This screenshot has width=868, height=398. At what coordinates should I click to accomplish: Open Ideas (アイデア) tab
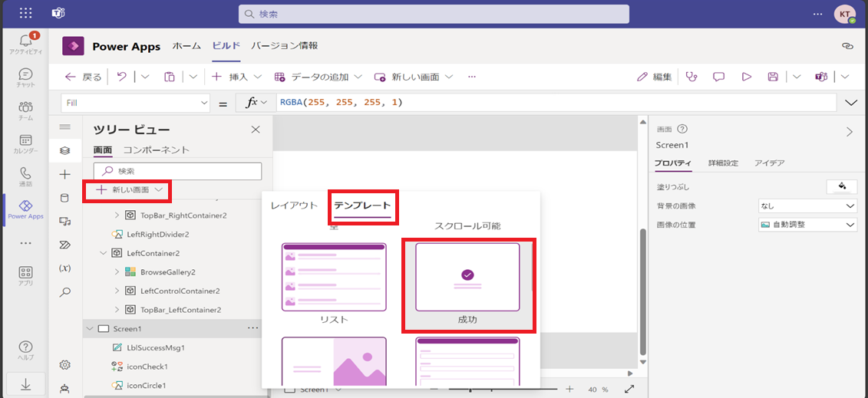(x=770, y=163)
